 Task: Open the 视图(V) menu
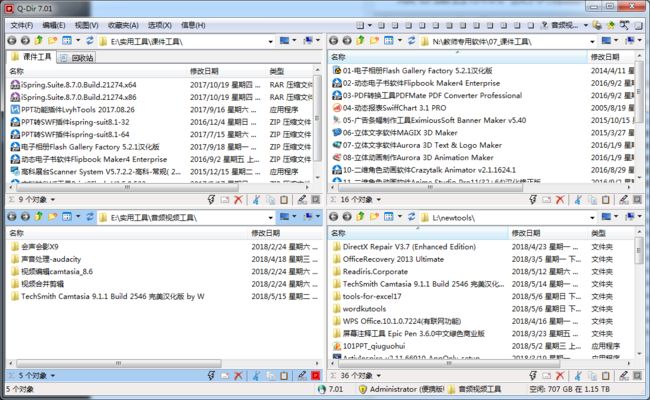coord(86,25)
